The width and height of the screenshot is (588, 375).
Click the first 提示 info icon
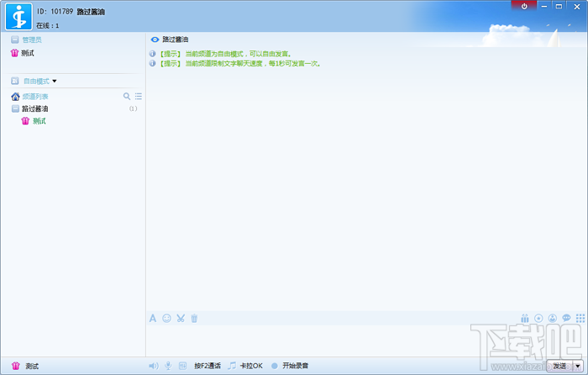click(x=152, y=54)
